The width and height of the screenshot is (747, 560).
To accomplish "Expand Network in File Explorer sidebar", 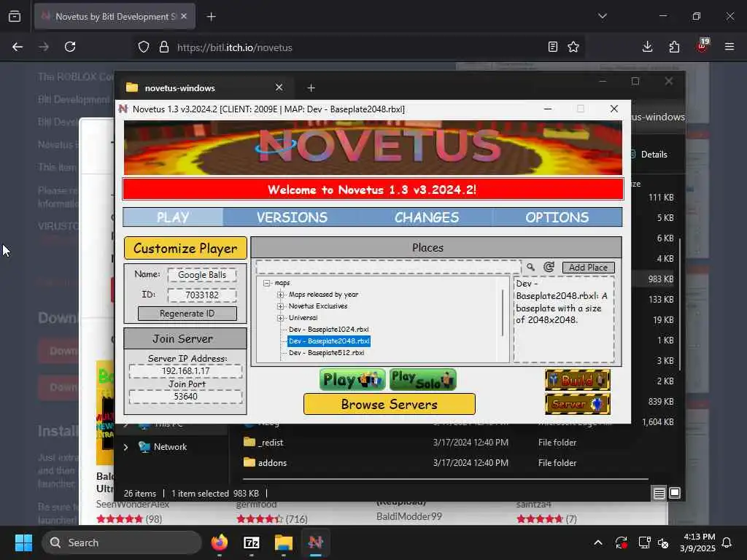I will click(x=125, y=447).
